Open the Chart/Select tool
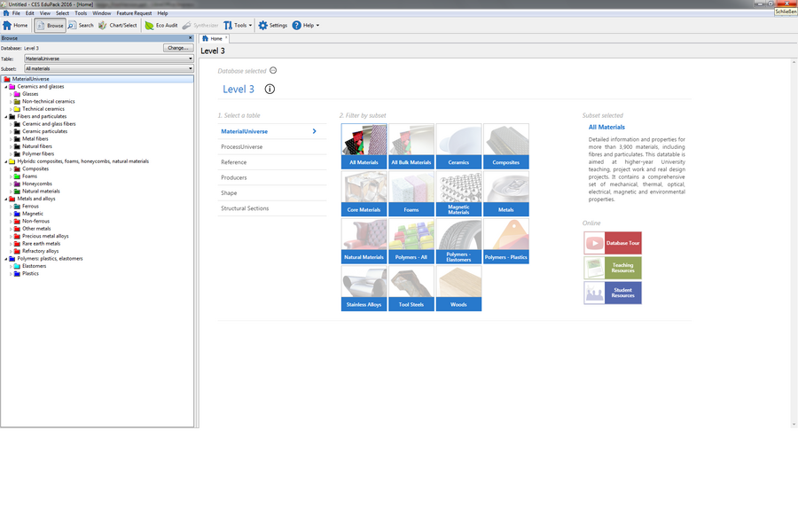 pos(117,26)
